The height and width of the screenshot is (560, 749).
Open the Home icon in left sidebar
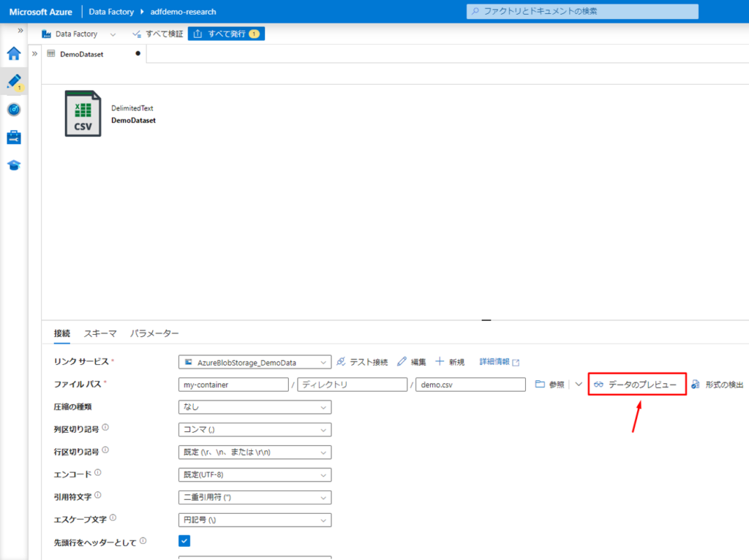14,53
